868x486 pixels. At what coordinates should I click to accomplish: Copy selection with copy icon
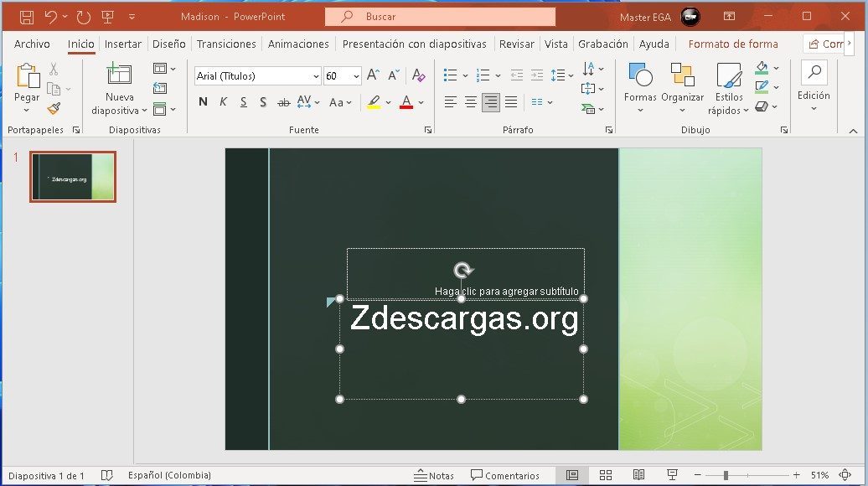54,89
